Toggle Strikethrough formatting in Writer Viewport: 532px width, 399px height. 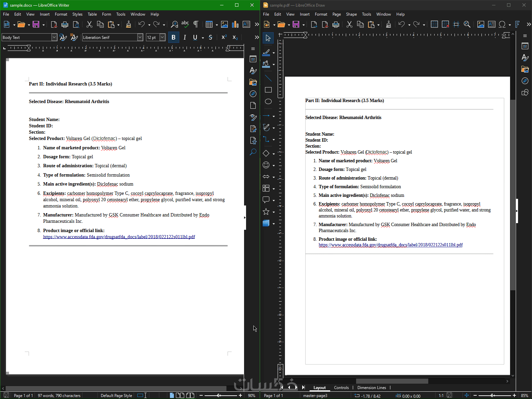coord(210,37)
